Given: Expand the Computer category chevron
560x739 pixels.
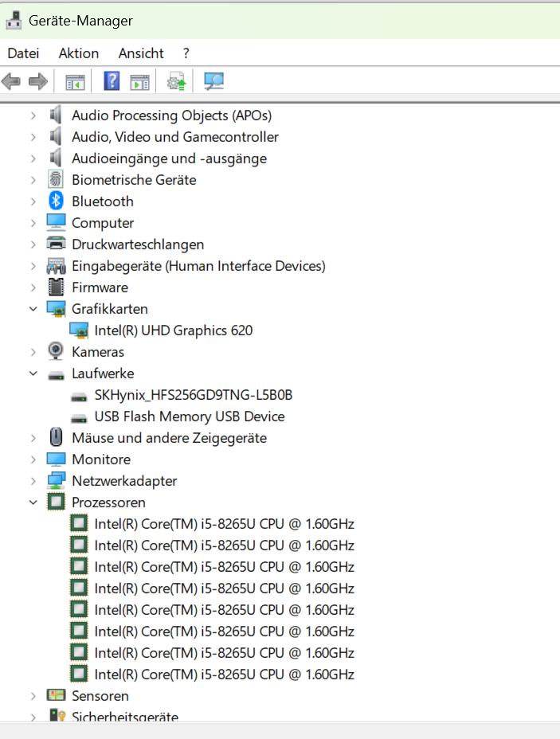Looking at the screenshot, I should point(33,223).
